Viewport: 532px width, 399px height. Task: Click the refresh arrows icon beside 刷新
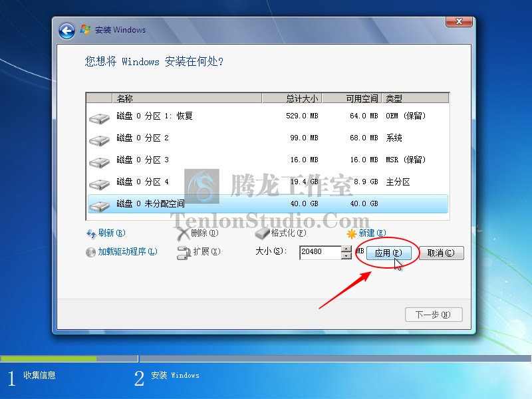(91, 233)
